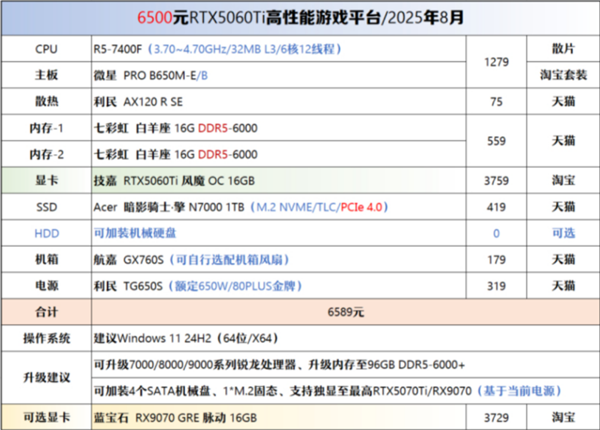Select the 航嘉 GX760S case cell
This screenshot has width=600, height=430.
tap(279, 259)
